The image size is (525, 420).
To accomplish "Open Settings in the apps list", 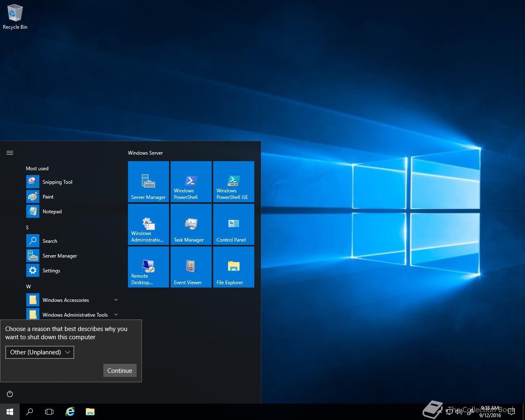I will tap(73, 271).
